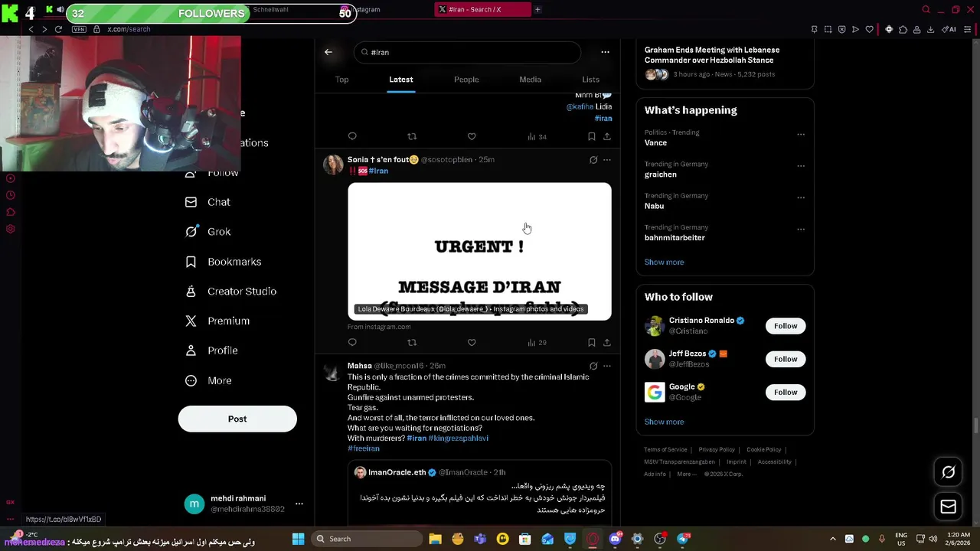Bookmark the post with 34 views
980x551 pixels.
coord(591,136)
